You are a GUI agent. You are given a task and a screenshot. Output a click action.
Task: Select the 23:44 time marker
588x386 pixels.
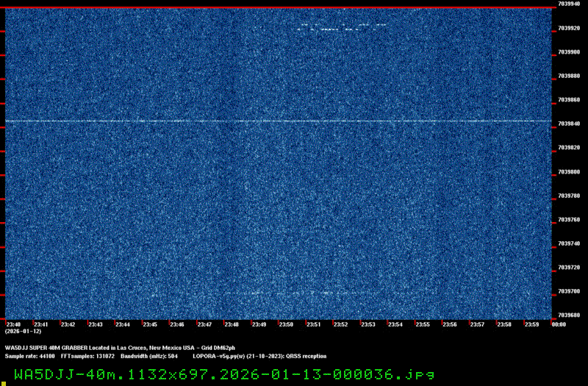123,324
